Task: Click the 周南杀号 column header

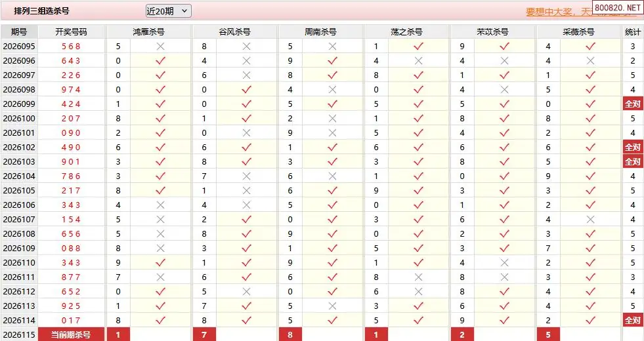Action: [320, 32]
